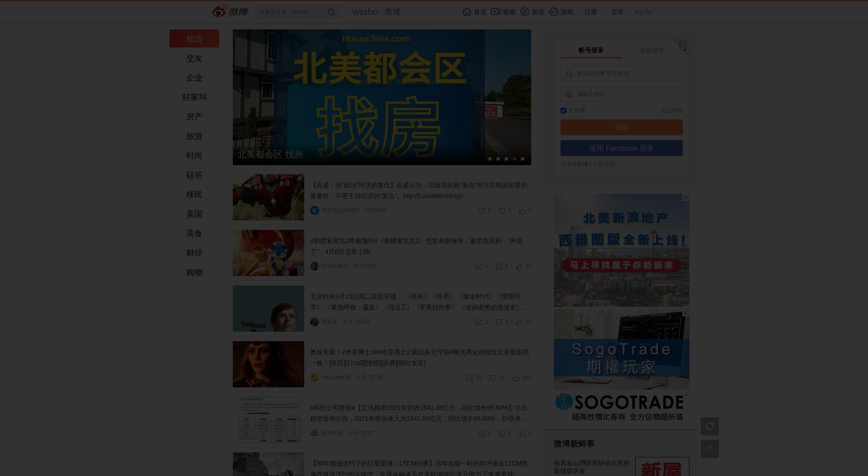Viewport: 868px width, 476px height.
Task: Like the 高盛 post
Action: [522, 211]
